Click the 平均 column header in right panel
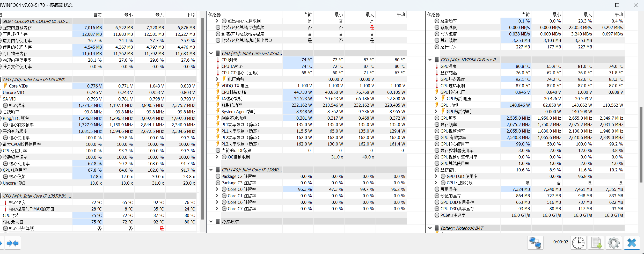The image size is (644, 254). (609, 14)
